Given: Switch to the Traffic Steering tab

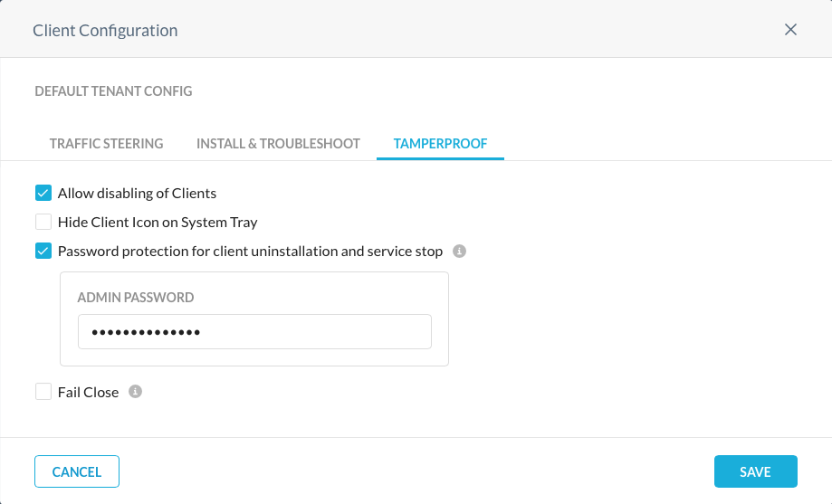Looking at the screenshot, I should coord(106,144).
